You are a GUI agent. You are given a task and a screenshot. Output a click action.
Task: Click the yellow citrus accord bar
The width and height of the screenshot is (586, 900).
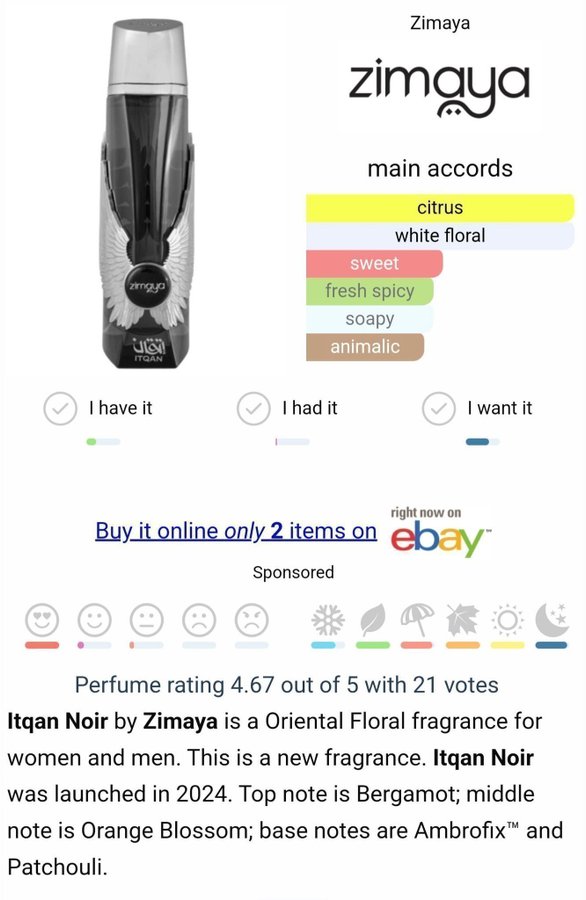click(440, 208)
